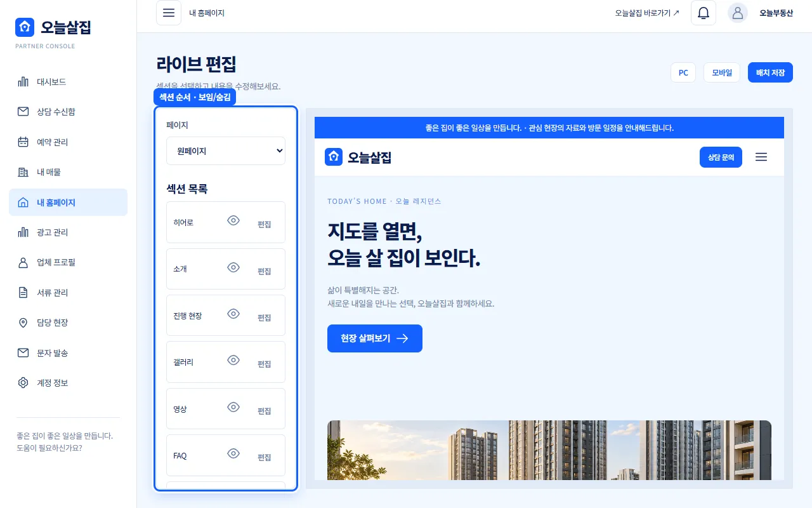This screenshot has height=508, width=812.
Task: Open 상담 수신함 menu item
Action: tap(68, 112)
